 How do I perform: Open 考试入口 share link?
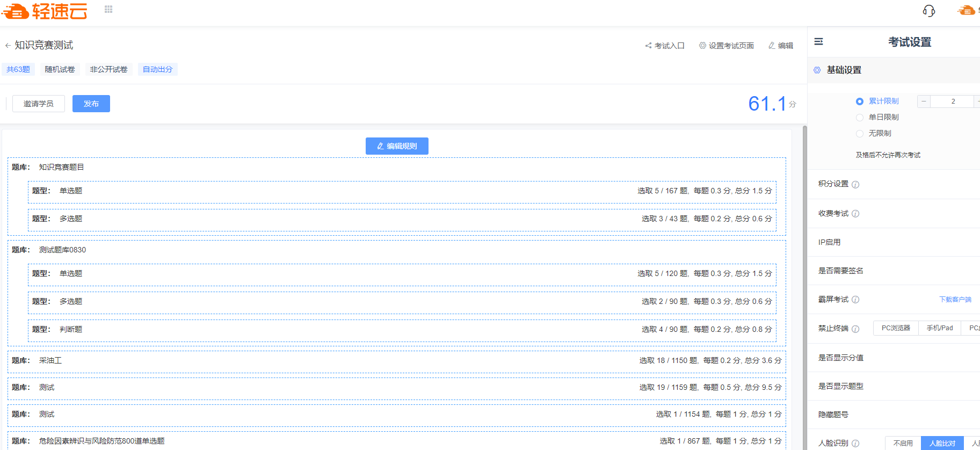tap(665, 46)
